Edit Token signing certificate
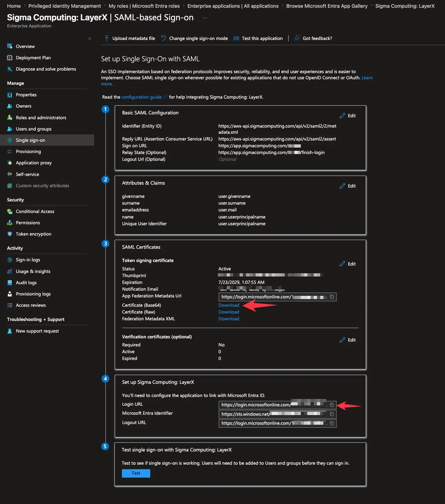445x504 pixels. 348,264
